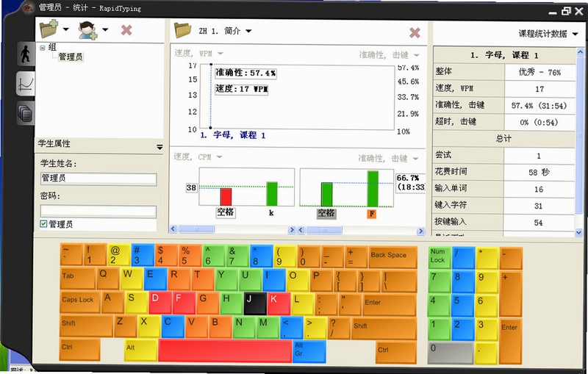Click the Caps Lock key
Screen dimensions: 588x374
(80, 302)
